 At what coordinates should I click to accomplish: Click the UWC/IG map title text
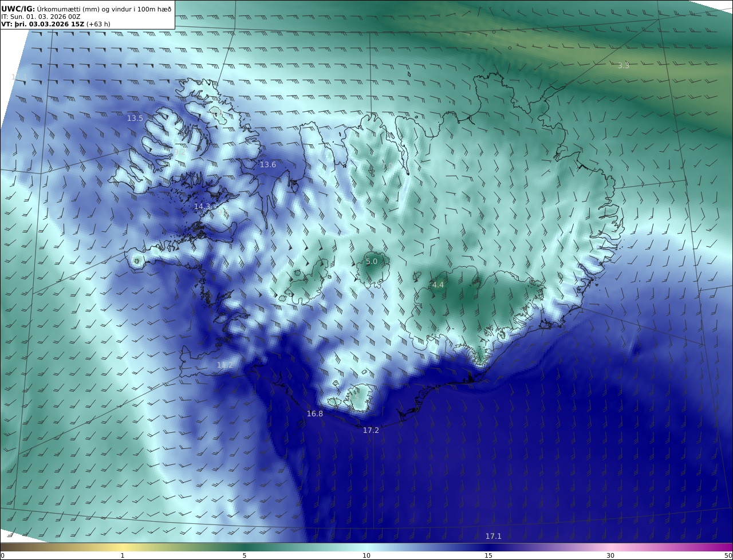point(86,9)
